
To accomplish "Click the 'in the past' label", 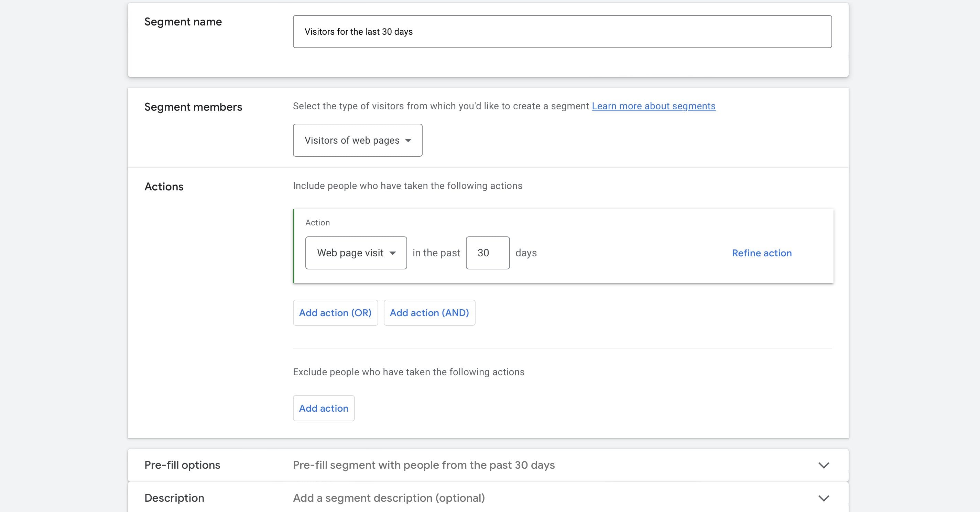I will pyautogui.click(x=436, y=253).
